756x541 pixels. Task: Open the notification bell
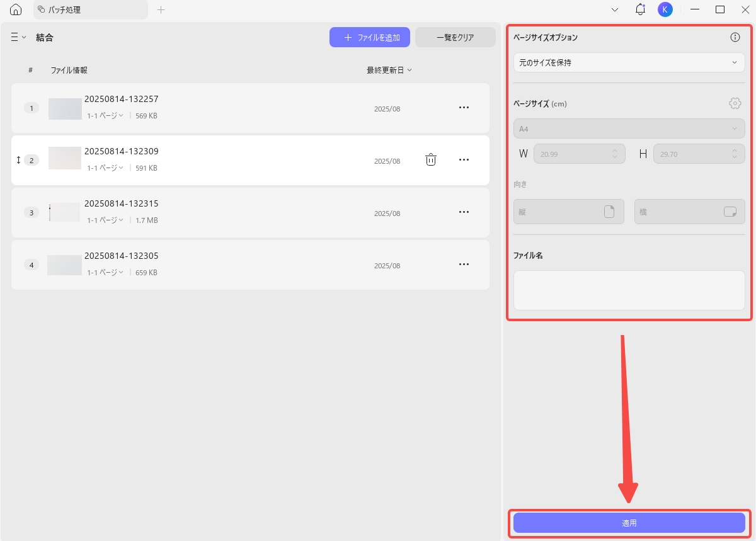coord(640,9)
